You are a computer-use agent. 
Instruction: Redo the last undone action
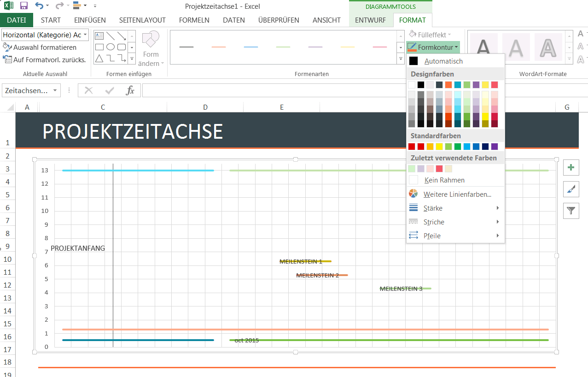tap(59, 6)
